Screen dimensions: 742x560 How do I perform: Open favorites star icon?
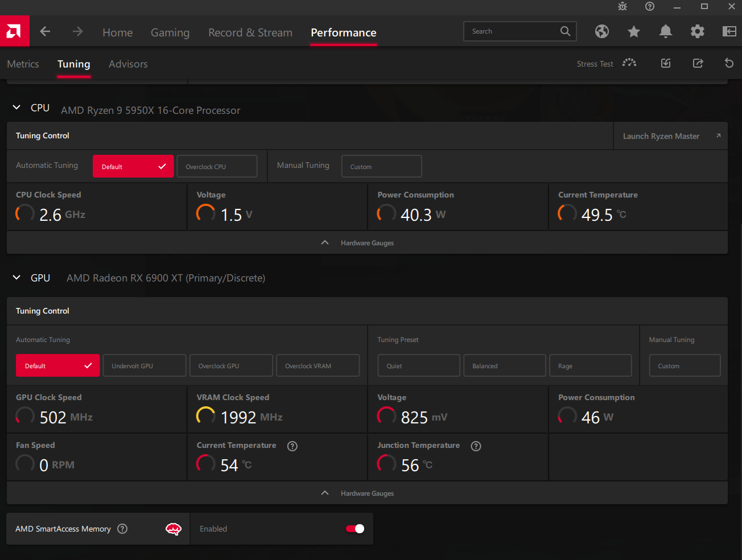[634, 31]
